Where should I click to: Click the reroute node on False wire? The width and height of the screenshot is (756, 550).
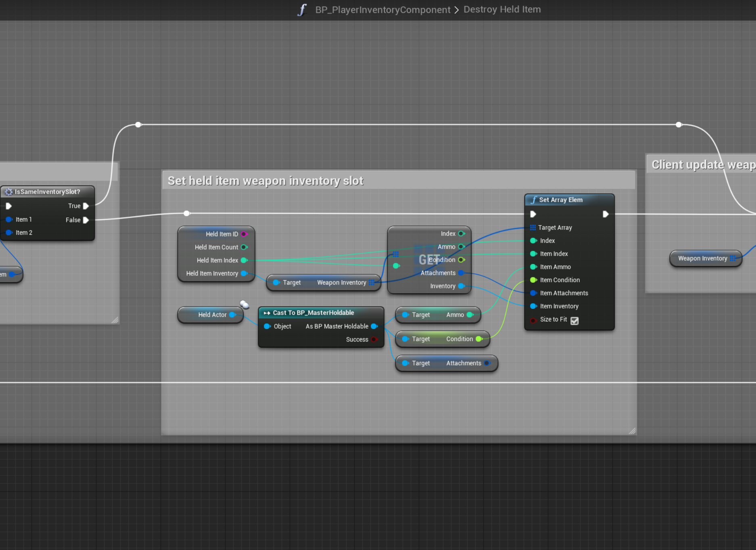(x=186, y=213)
